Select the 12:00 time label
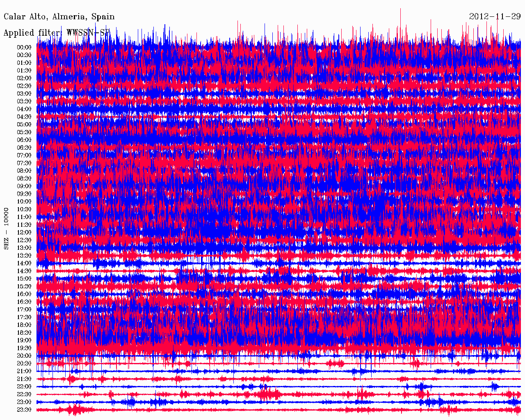The width and height of the screenshot is (525, 420). pos(24,232)
